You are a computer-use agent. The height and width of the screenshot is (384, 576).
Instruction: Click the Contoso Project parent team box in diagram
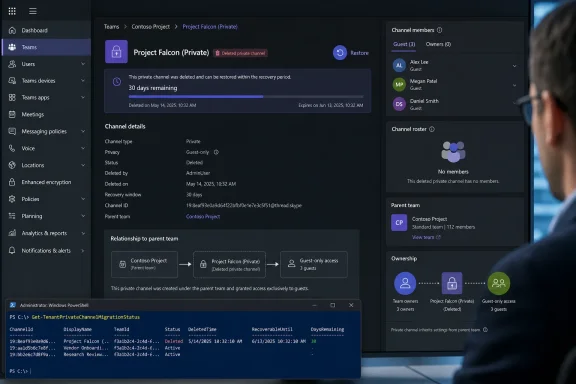coord(144,264)
